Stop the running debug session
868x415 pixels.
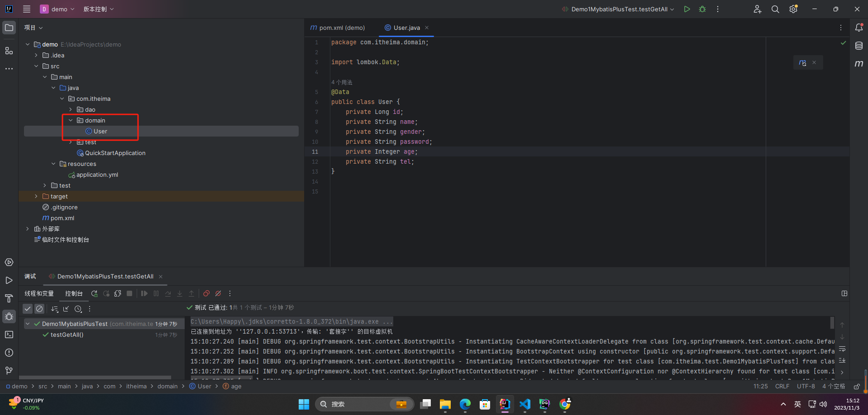pos(129,293)
